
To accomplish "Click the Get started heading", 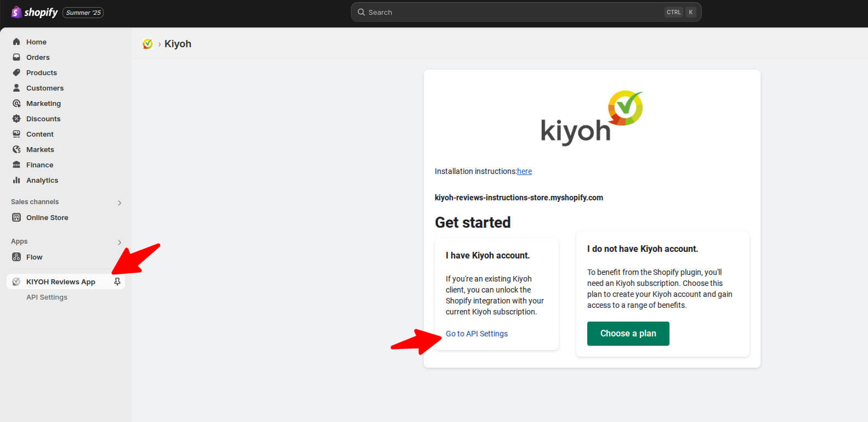I will coord(473,222).
